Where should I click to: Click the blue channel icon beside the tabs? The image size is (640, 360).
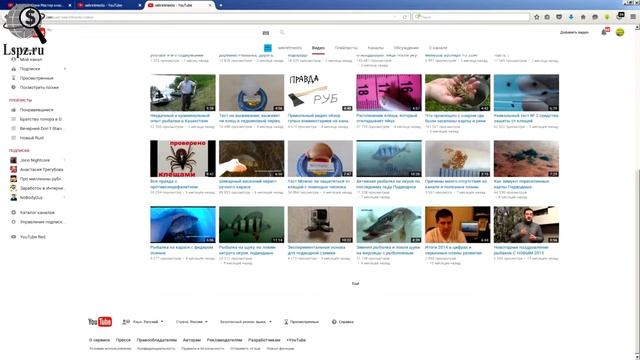[x=268, y=48]
